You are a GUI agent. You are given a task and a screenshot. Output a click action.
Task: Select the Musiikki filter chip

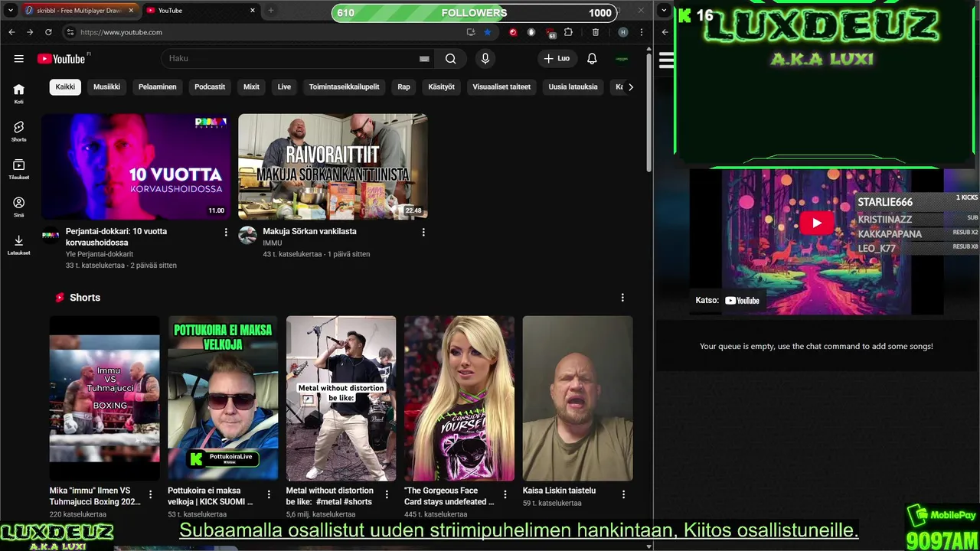(x=106, y=86)
